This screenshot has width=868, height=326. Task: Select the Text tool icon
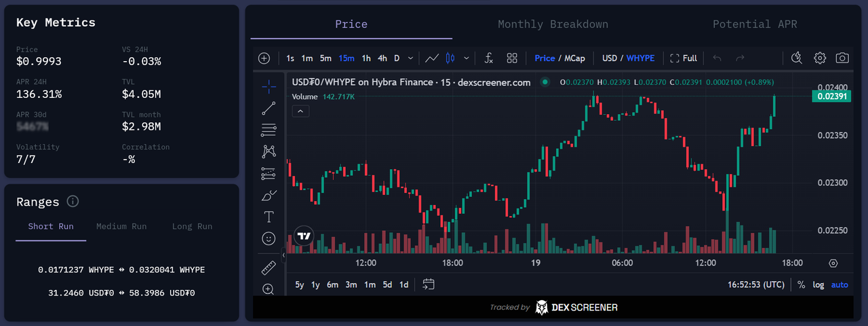point(269,217)
